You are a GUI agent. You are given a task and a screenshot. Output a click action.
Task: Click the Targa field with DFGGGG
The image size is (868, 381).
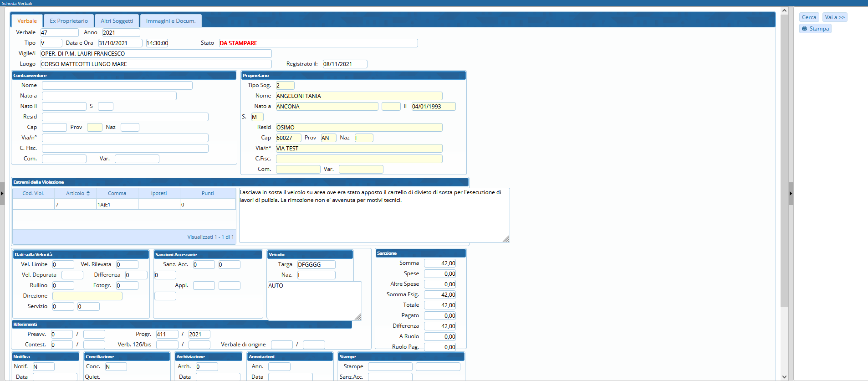(316, 264)
